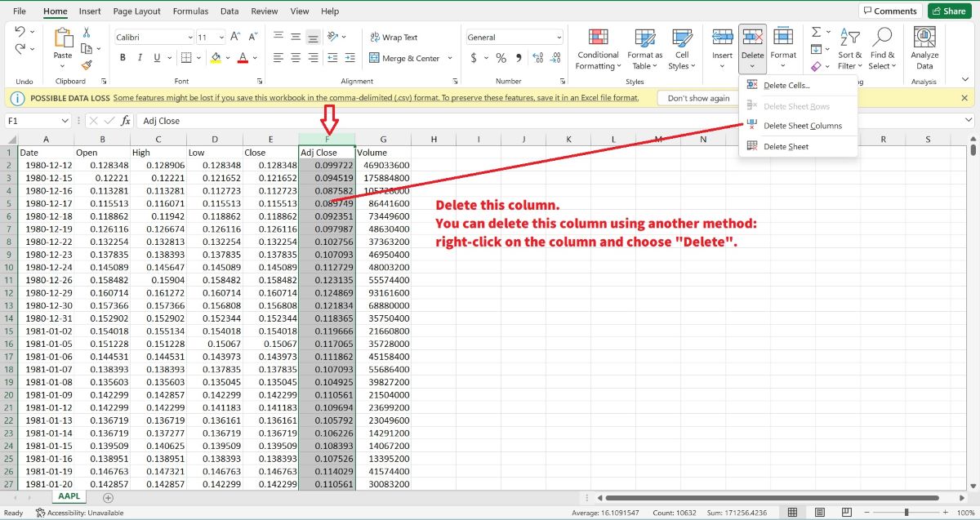Choose Delete Sheet Columns from menu
Screen dimensions: 980x520
point(802,126)
